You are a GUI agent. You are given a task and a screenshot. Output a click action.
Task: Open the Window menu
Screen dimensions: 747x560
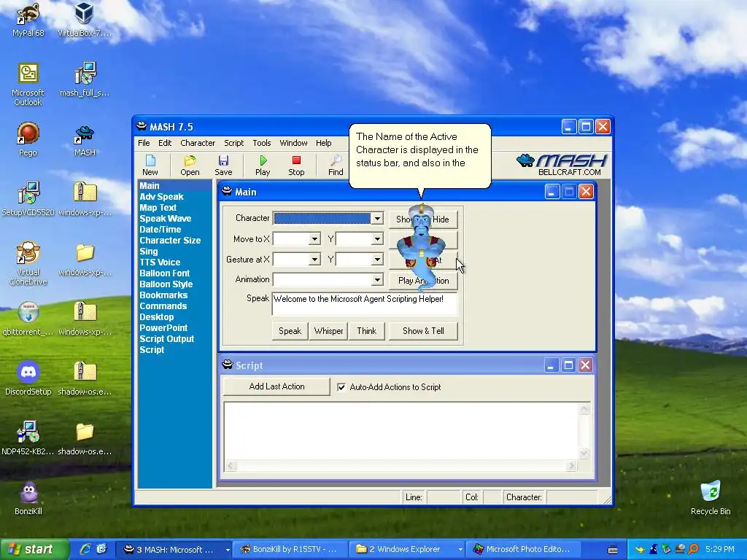coord(293,143)
